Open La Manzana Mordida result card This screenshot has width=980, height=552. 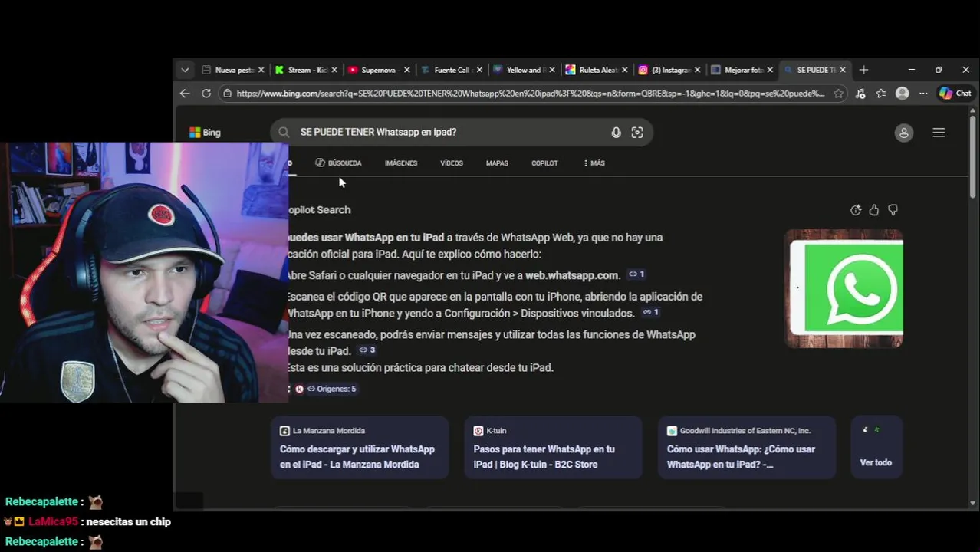tap(360, 447)
